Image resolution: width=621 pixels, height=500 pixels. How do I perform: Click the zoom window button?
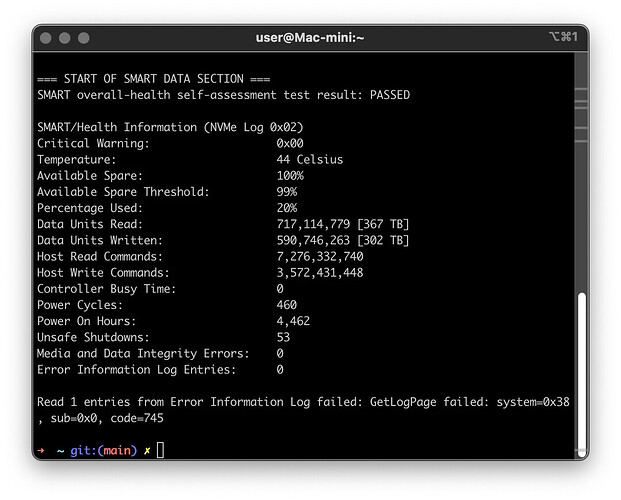[84, 38]
